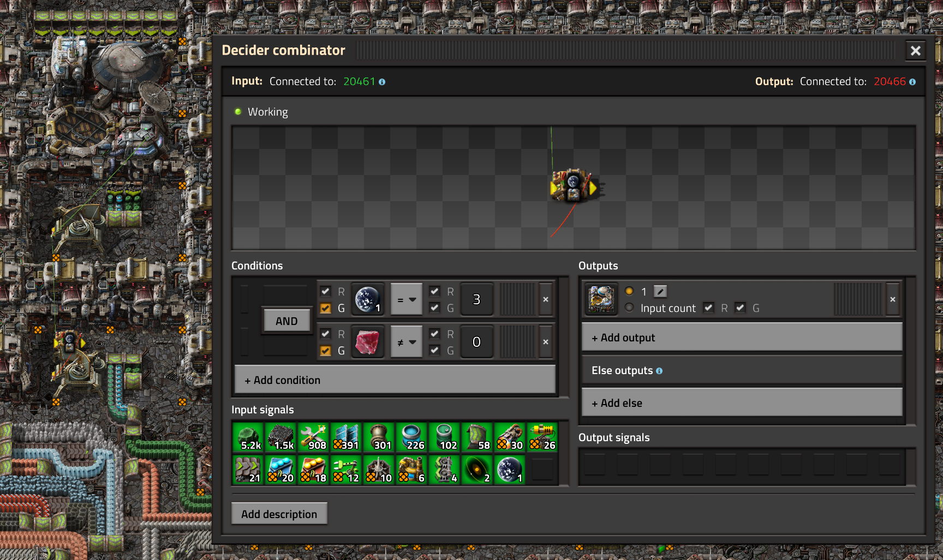The width and height of the screenshot is (943, 560).
Task: Click coal-like signal showing 1.5k
Action: point(280,437)
